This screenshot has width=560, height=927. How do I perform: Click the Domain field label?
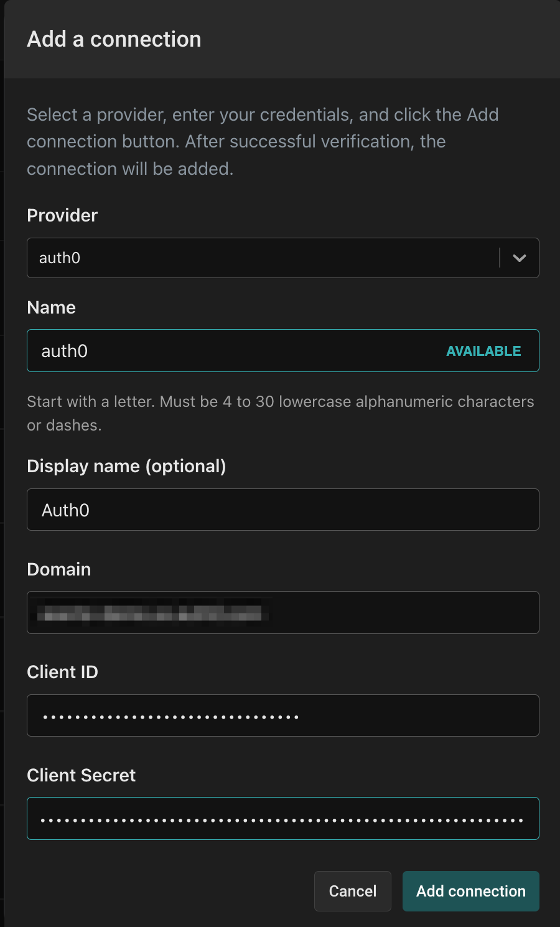tap(59, 569)
